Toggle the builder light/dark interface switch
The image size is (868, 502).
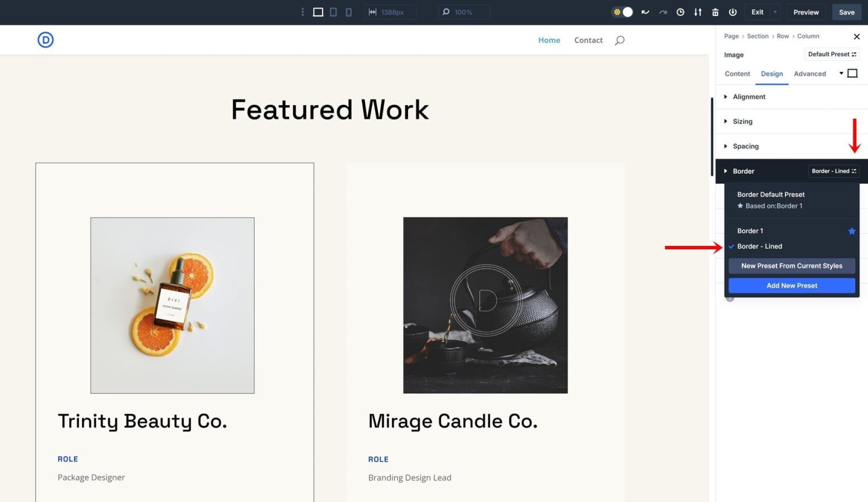(622, 12)
